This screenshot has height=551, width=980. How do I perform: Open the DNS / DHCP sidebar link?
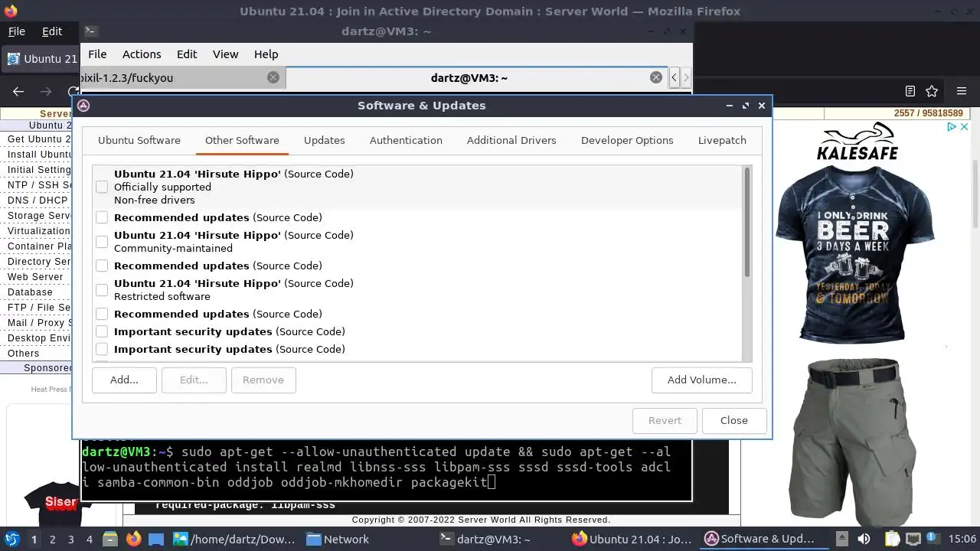pyautogui.click(x=38, y=200)
